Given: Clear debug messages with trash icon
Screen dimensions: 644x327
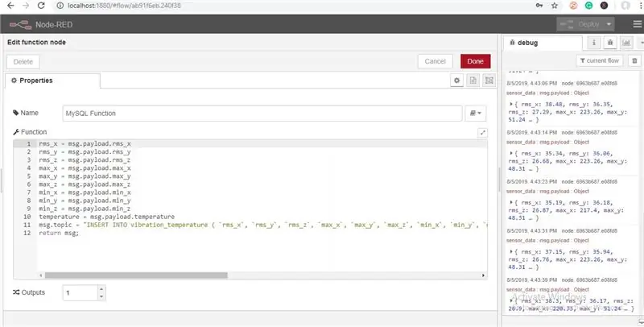Looking at the screenshot, I should point(634,60).
